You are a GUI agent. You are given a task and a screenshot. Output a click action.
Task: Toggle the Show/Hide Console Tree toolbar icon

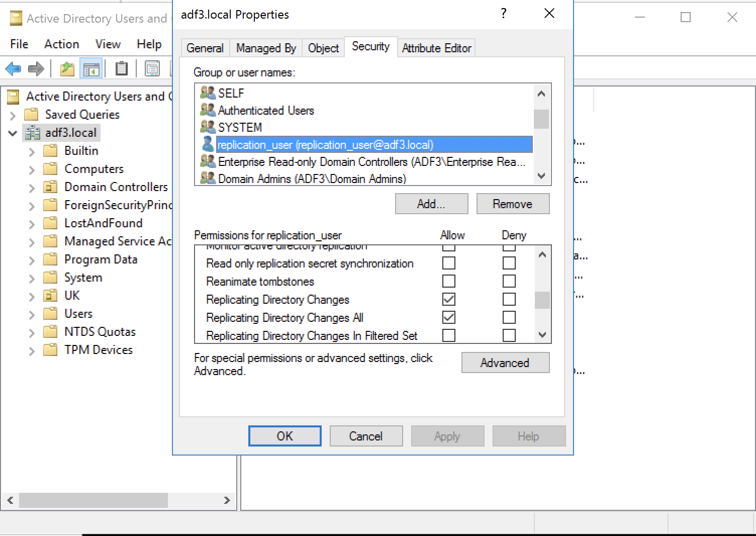click(91, 68)
